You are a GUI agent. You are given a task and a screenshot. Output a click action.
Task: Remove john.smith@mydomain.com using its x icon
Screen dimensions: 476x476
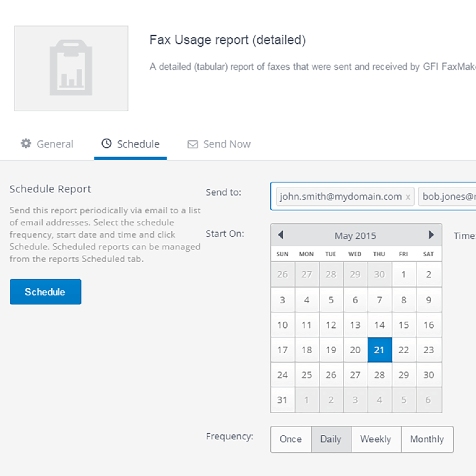408,197
